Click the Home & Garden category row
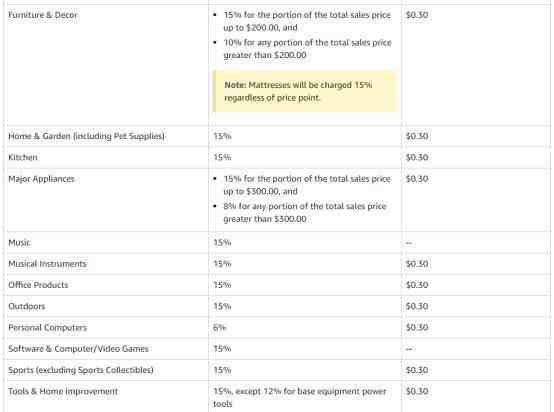Image resolution: width=554 pixels, height=412 pixels. (277, 136)
